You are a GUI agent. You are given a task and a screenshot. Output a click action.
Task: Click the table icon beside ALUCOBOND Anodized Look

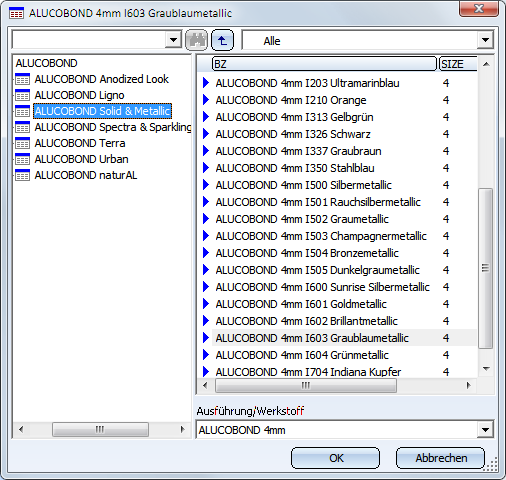[22, 79]
